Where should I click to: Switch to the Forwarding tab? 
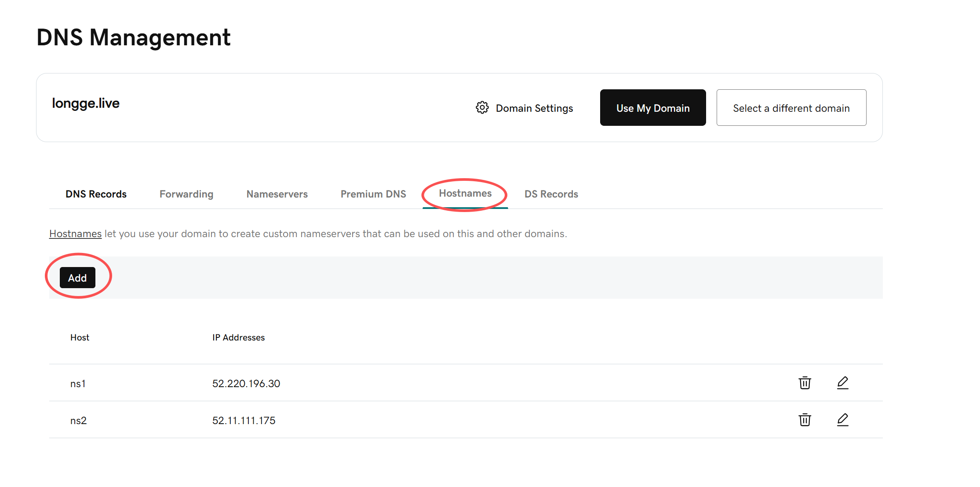pyautogui.click(x=186, y=194)
